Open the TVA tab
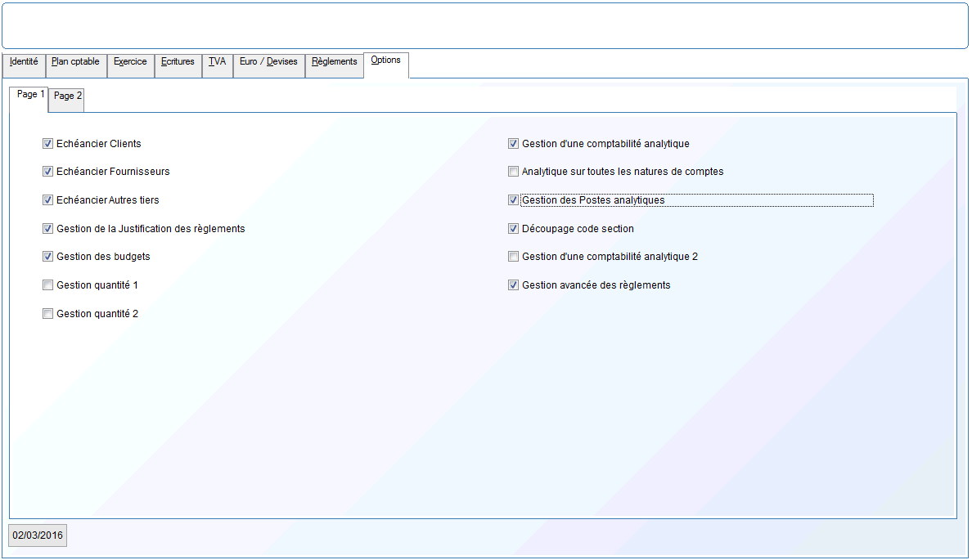The width and height of the screenshot is (972, 560). pos(217,62)
